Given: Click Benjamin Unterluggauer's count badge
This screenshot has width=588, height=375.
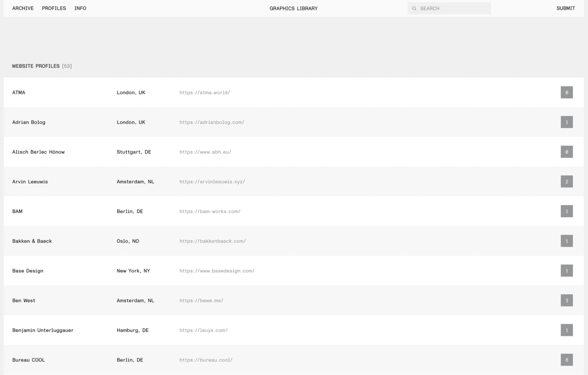Looking at the screenshot, I should click(566, 330).
